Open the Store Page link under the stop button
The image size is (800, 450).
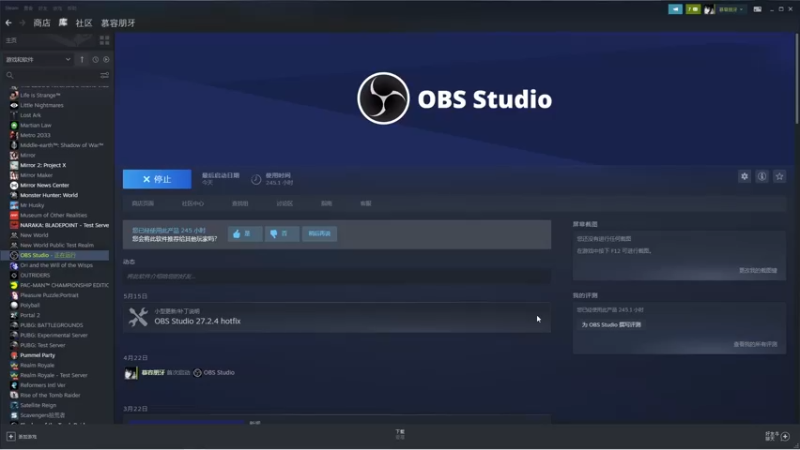click(x=142, y=204)
